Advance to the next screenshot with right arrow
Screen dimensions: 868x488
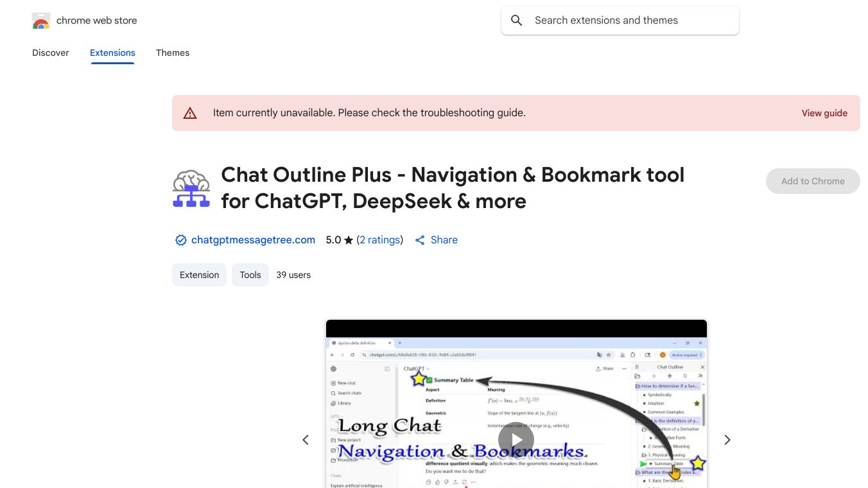727,439
